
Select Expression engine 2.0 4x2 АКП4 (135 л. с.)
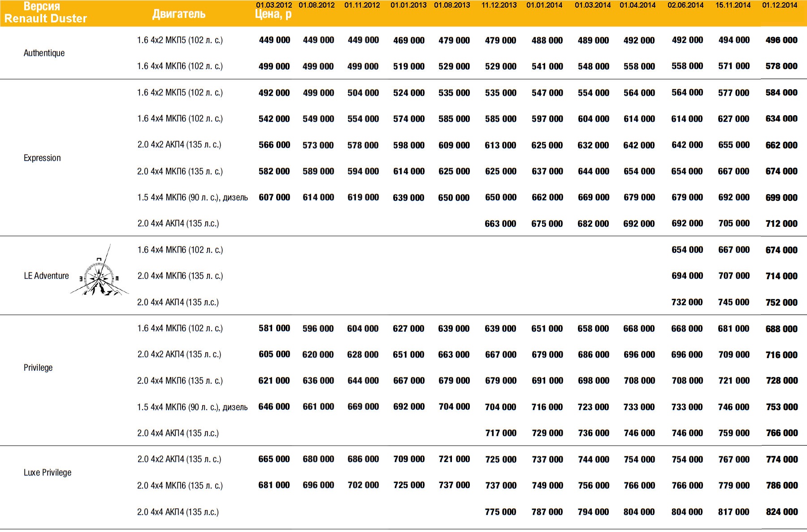[179, 144]
